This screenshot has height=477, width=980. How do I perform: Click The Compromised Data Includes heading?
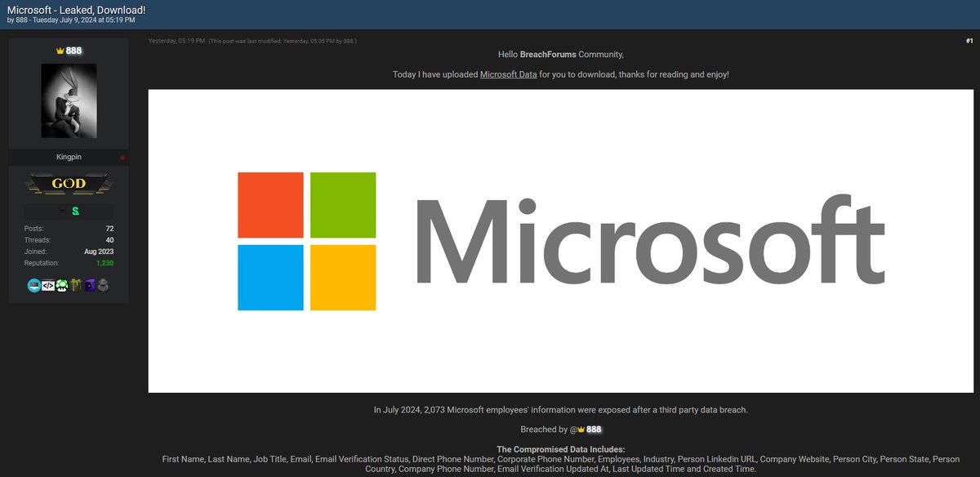point(560,449)
